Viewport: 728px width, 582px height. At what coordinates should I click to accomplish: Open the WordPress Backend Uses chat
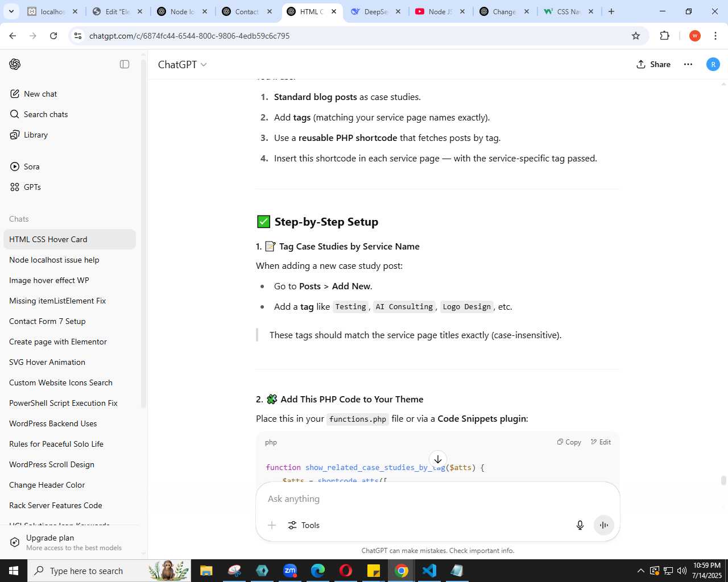(69, 423)
